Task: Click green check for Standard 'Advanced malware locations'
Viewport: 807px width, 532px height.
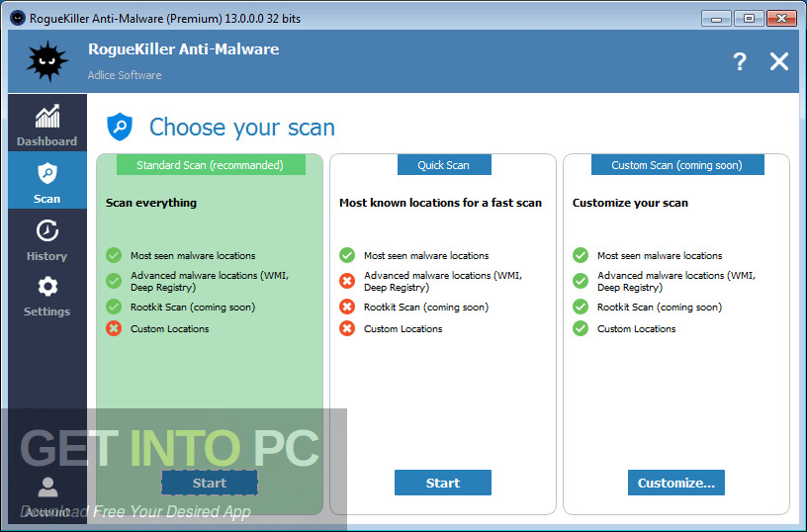Action: pyautogui.click(x=114, y=281)
